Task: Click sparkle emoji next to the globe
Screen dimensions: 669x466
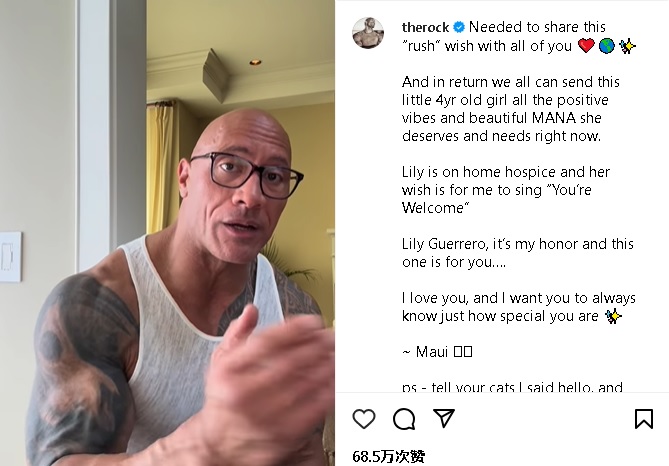Action: click(x=627, y=46)
